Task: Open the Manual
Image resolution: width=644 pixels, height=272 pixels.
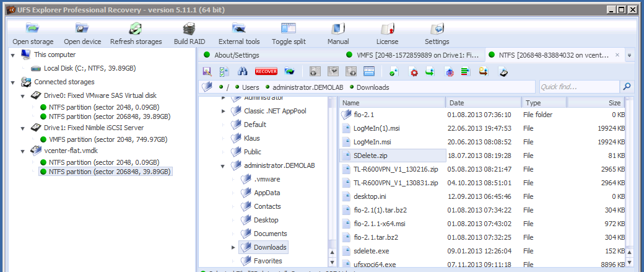Action: click(x=338, y=33)
